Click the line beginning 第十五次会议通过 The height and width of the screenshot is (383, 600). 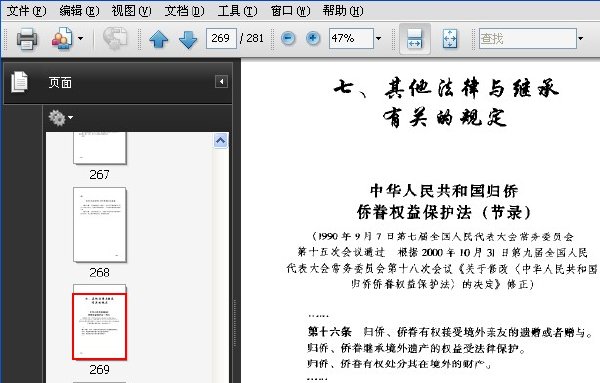click(x=442, y=253)
